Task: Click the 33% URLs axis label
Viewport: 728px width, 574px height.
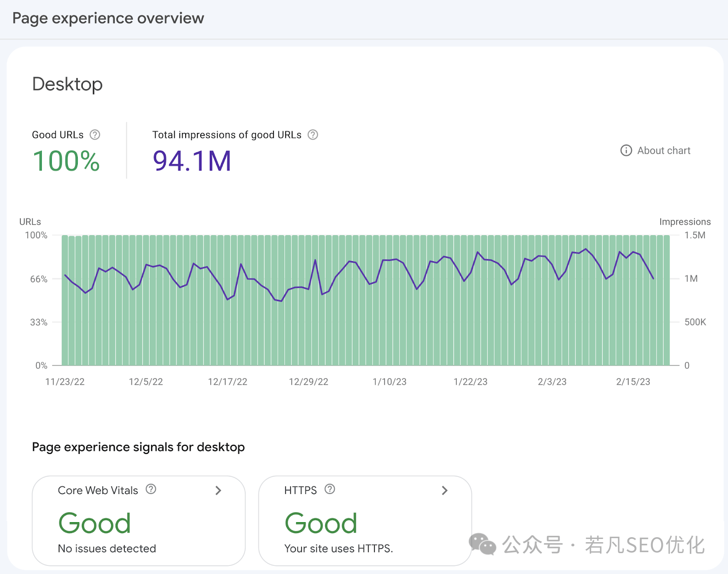Action: pyautogui.click(x=39, y=322)
